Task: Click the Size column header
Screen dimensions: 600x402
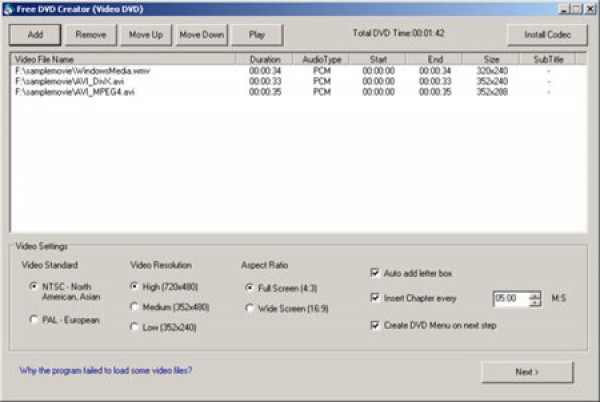Action: tap(491, 59)
